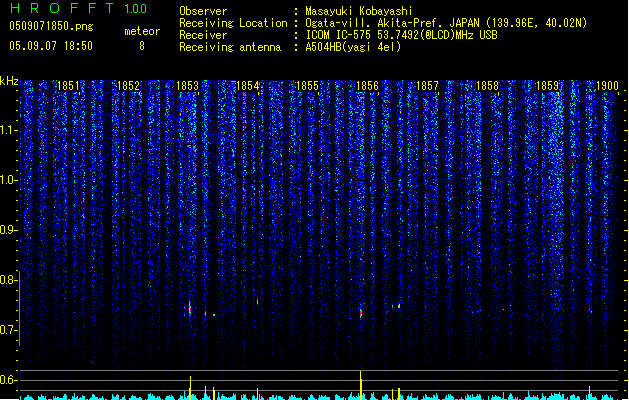
Task: Click the 0.6 kHz axis label
Action: (x=9, y=380)
